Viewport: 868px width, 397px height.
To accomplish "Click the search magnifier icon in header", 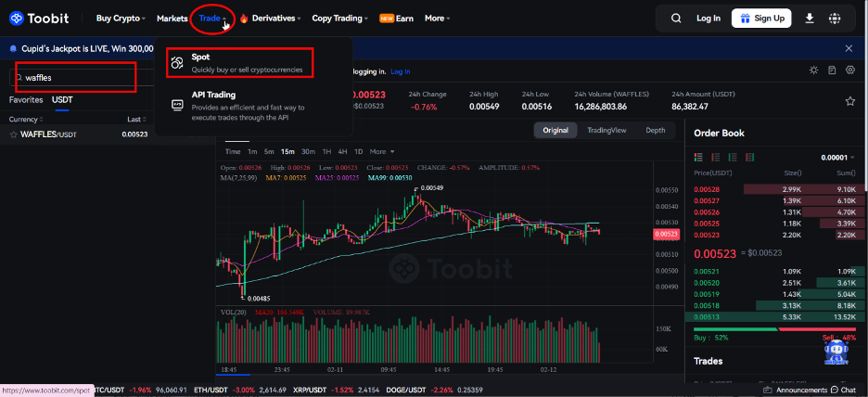I will pos(675,19).
